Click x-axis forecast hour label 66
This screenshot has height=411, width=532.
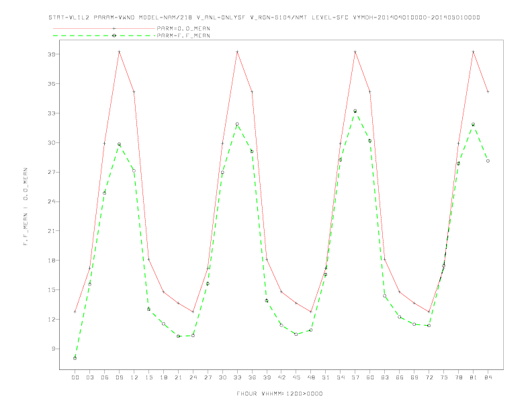pos(400,377)
